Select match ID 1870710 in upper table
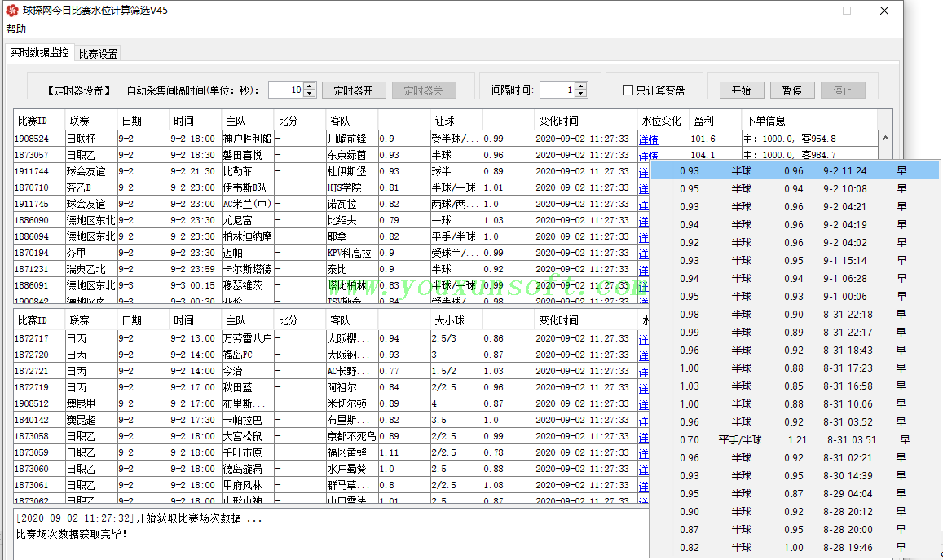 click(39, 187)
